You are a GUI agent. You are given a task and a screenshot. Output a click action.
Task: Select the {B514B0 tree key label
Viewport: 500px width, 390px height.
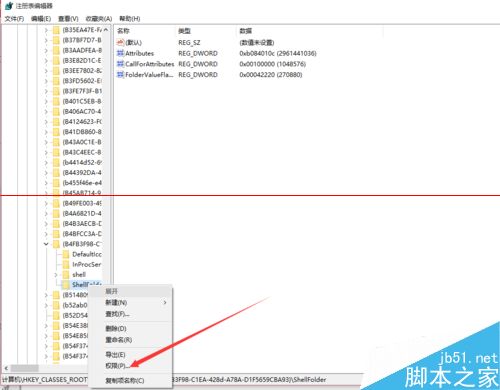coord(75,295)
